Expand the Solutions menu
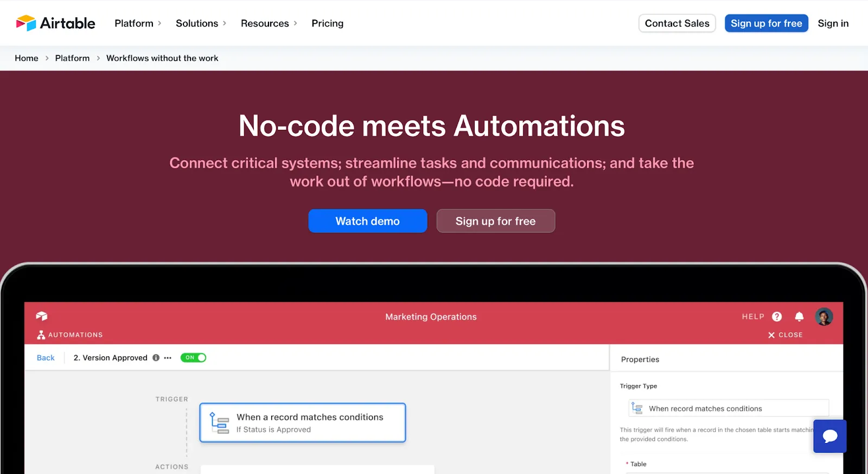This screenshot has width=868, height=474. tap(201, 23)
